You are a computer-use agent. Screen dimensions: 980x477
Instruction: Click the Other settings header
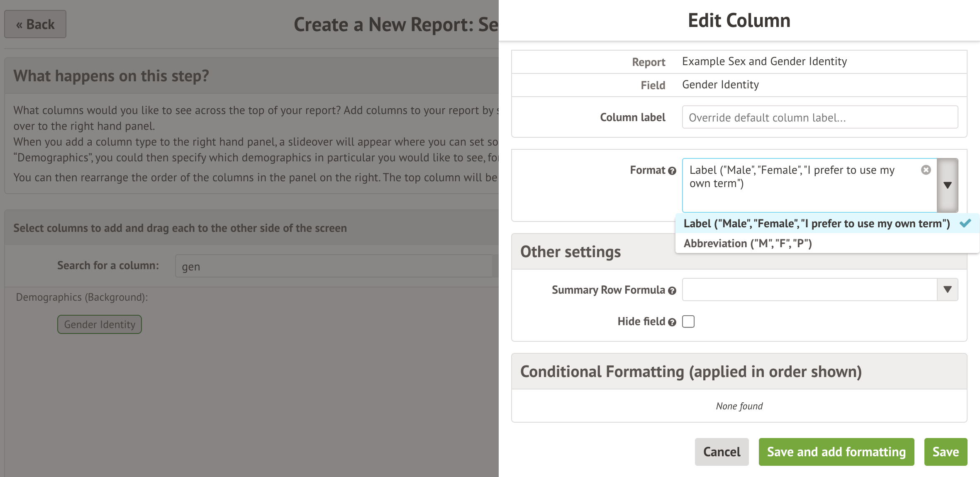pyautogui.click(x=570, y=252)
